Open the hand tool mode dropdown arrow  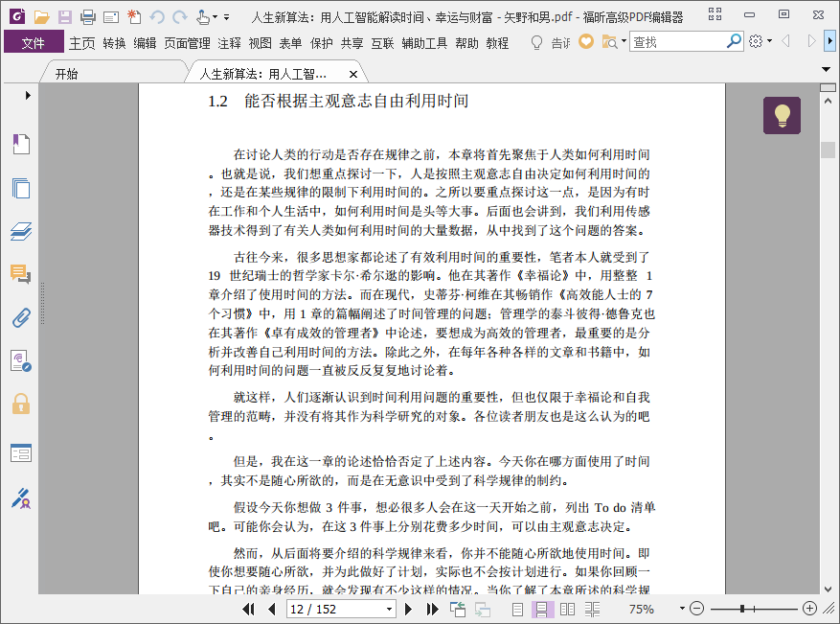(215, 17)
